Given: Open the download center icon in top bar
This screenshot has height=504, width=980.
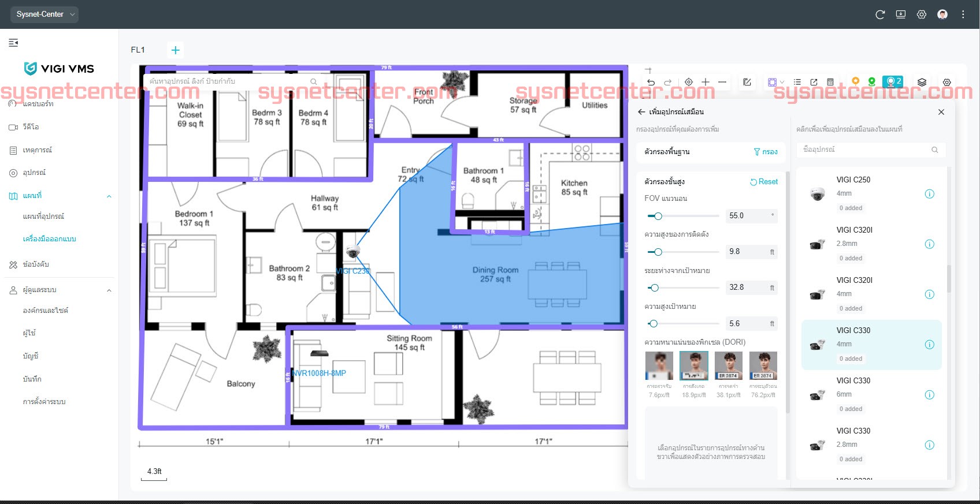Looking at the screenshot, I should [x=901, y=14].
